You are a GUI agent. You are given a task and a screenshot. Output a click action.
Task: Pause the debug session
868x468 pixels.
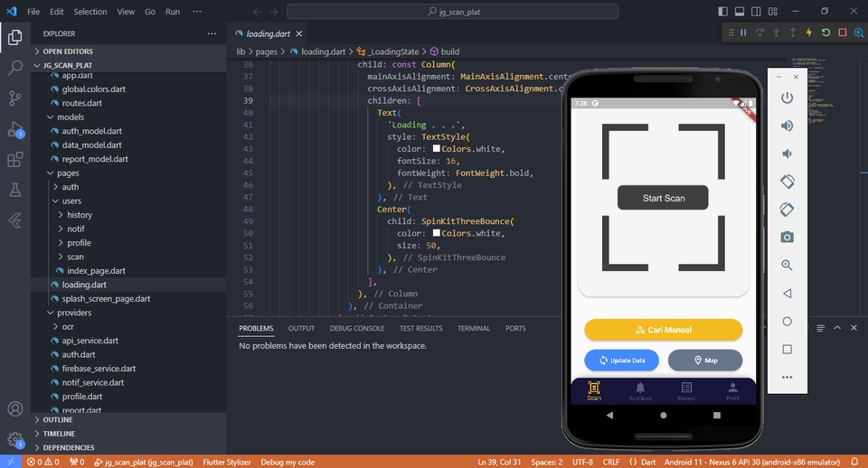click(743, 33)
